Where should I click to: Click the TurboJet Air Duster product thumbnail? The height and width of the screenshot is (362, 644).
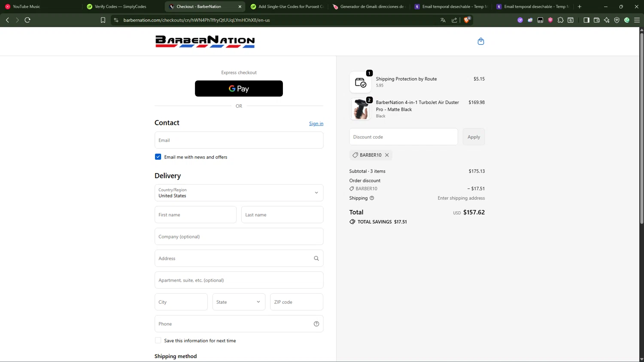[x=360, y=109]
